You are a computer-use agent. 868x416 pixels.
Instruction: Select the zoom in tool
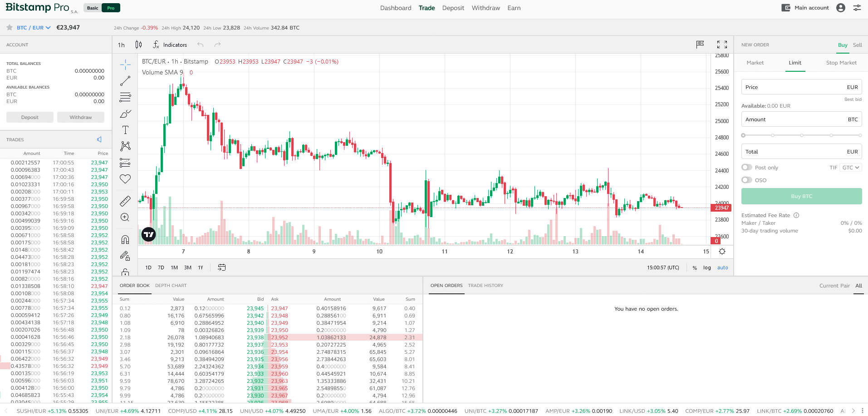(x=125, y=217)
